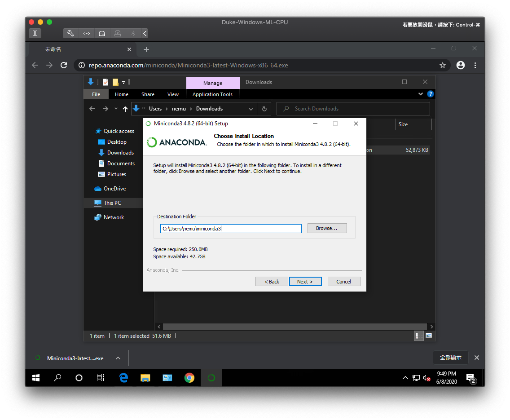Click Browse to choose another install folder

pos(327,228)
